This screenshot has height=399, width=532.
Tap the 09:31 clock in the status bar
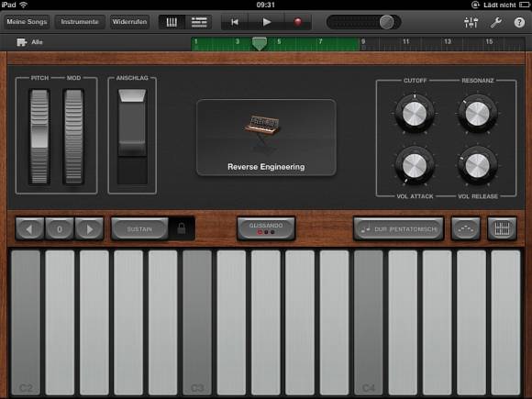[x=266, y=5]
